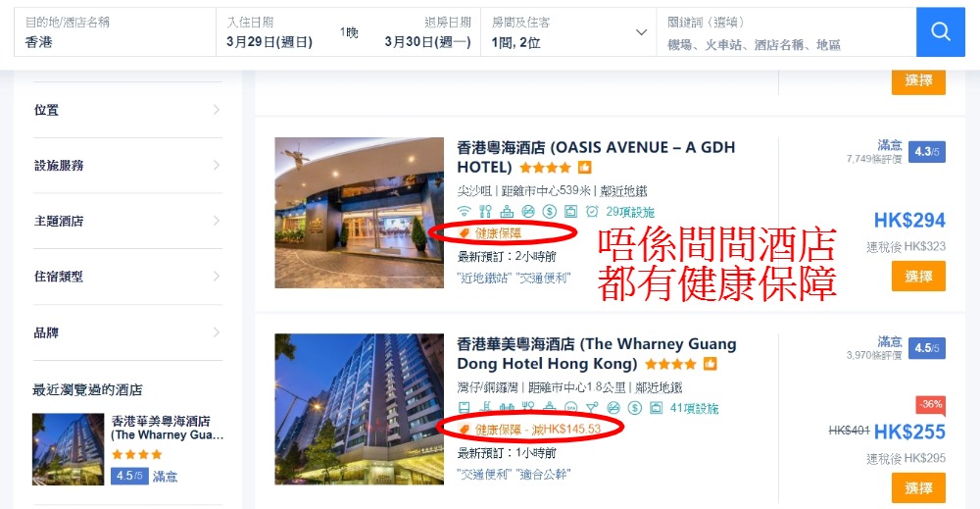Image resolution: width=980 pixels, height=509 pixels.
Task: Expand the 位置 filter section
Action: click(x=127, y=110)
